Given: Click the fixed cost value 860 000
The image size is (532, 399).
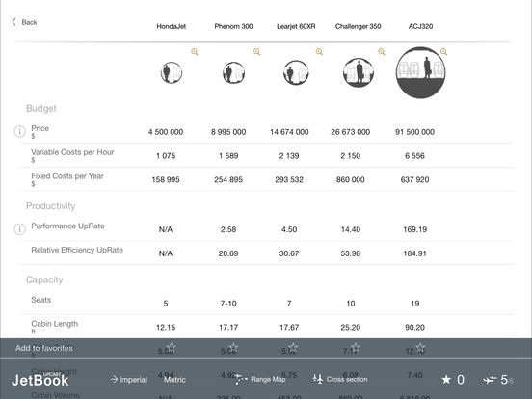Looking at the screenshot, I should point(351,180).
